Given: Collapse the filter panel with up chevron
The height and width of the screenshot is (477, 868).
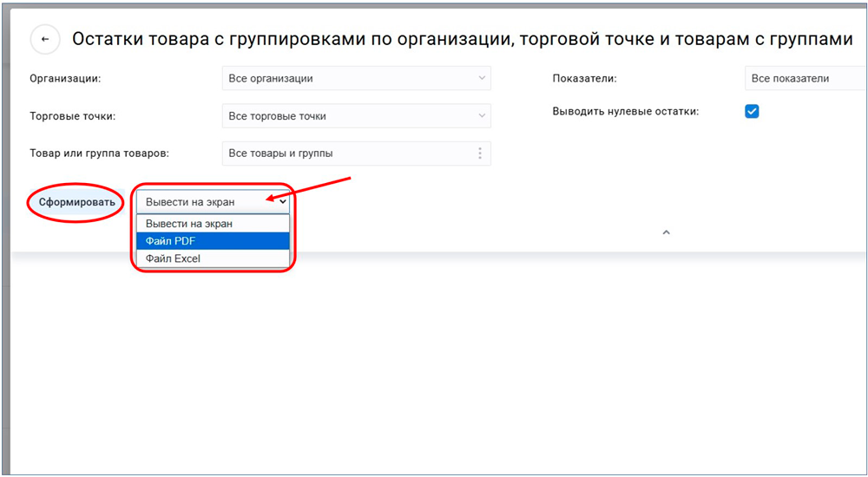Looking at the screenshot, I should tap(666, 232).
